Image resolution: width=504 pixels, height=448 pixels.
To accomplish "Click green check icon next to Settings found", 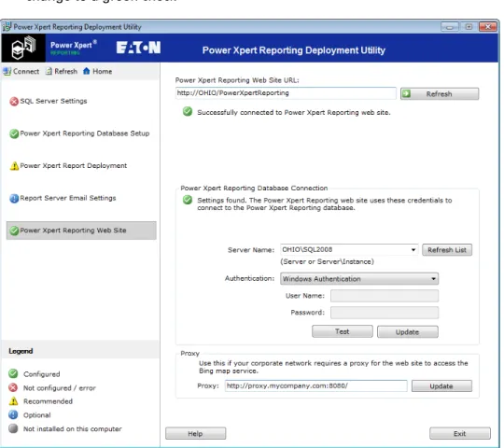I will (188, 200).
